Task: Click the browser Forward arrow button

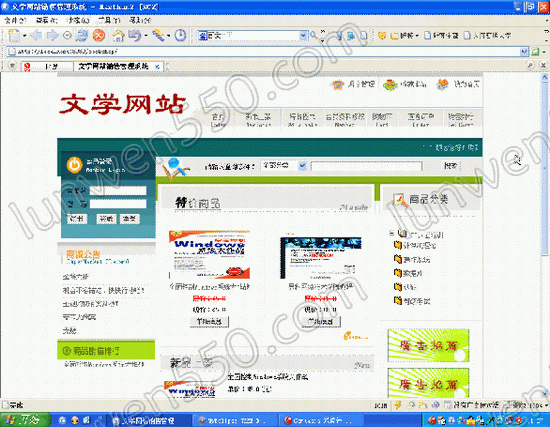Action: [52, 35]
